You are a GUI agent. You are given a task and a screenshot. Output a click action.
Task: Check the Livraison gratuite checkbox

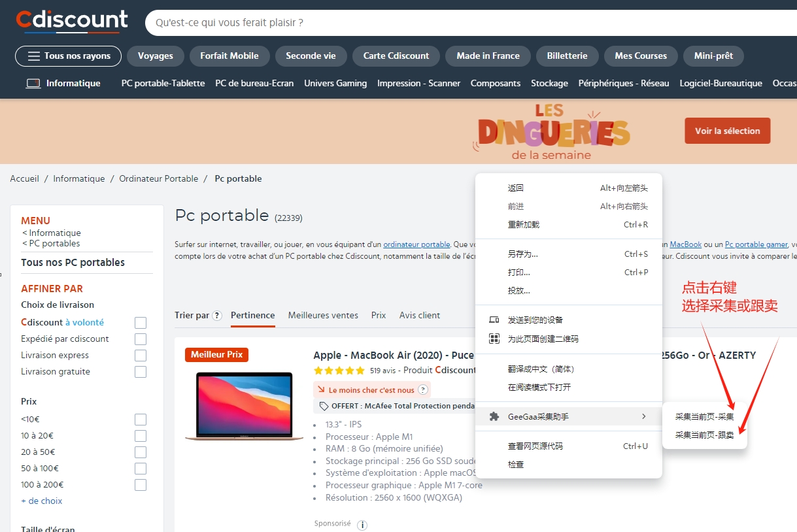(x=141, y=372)
